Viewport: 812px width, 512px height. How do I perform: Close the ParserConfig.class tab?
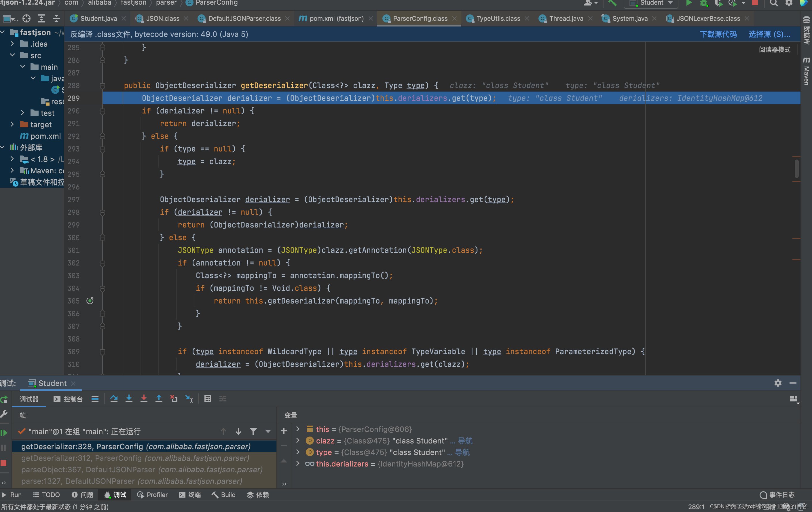pos(454,18)
